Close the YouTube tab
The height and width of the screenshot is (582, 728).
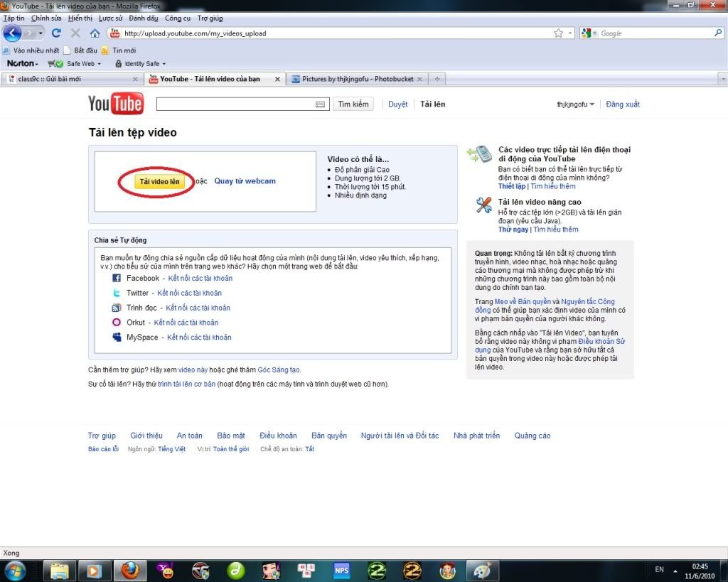pyautogui.click(x=277, y=80)
